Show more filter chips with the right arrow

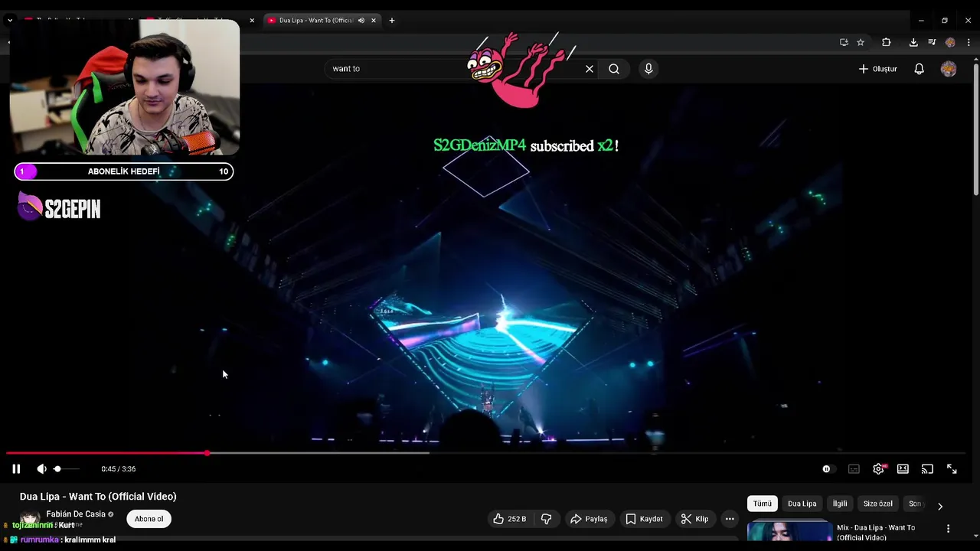coord(940,506)
